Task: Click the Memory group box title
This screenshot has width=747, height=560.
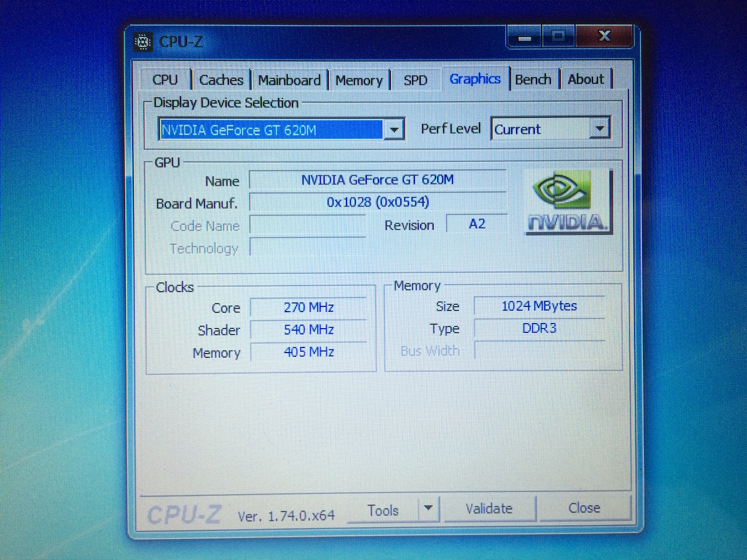Action: [x=417, y=286]
